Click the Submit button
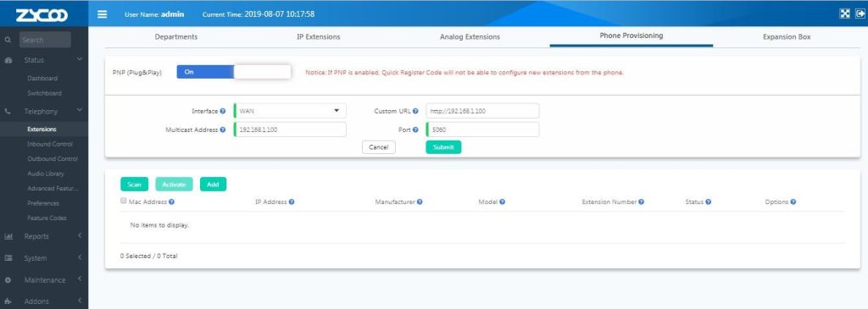 pos(443,147)
